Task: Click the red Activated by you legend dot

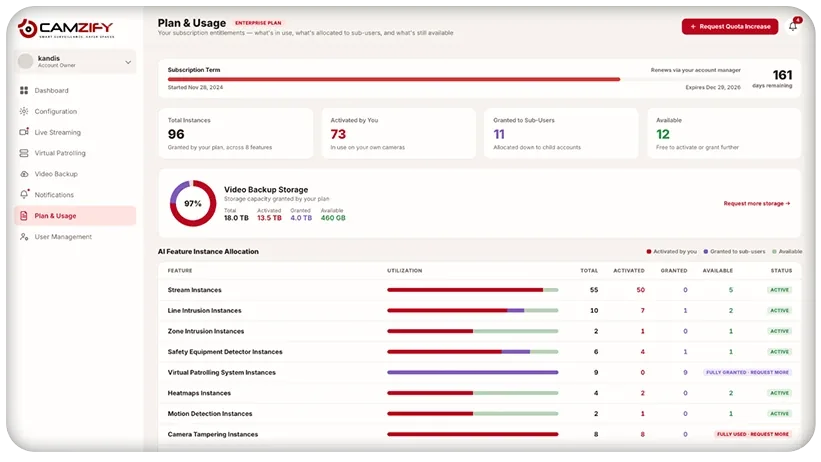Action: click(x=649, y=252)
